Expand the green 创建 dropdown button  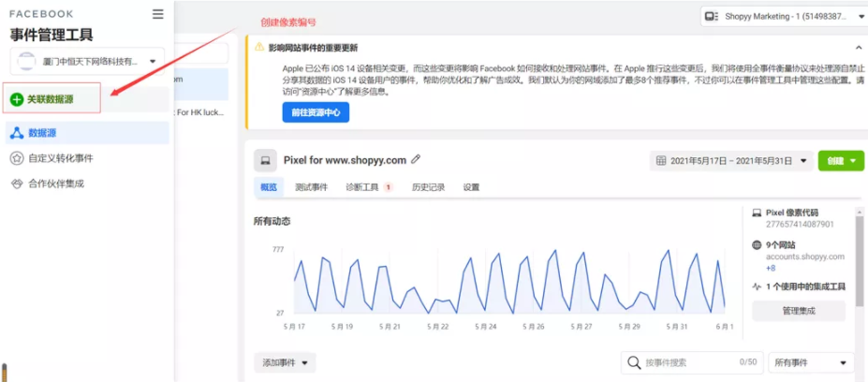click(841, 161)
